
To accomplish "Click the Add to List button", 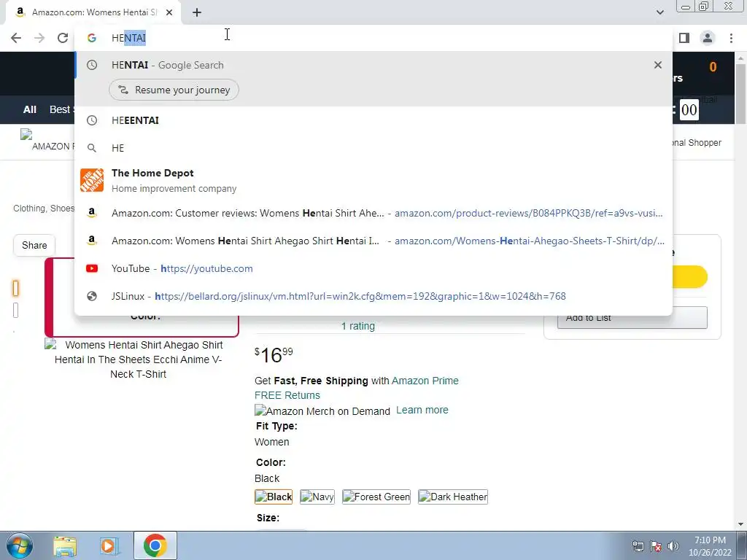I will 632,318.
